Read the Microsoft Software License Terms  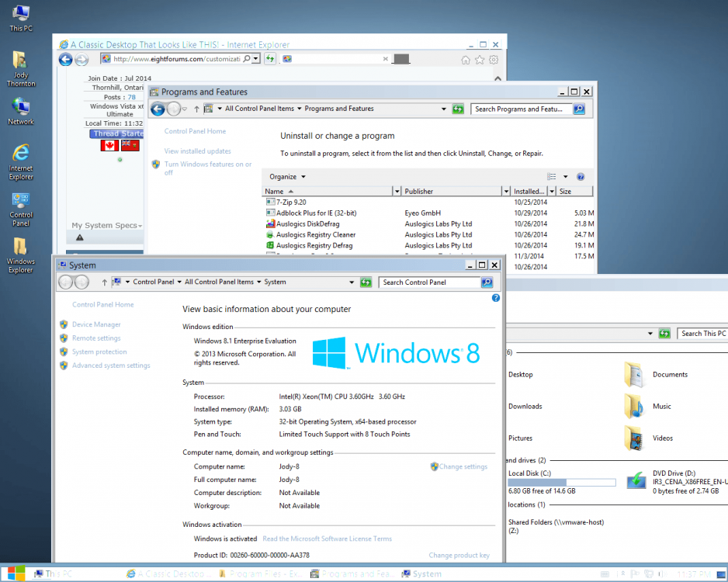point(327,539)
